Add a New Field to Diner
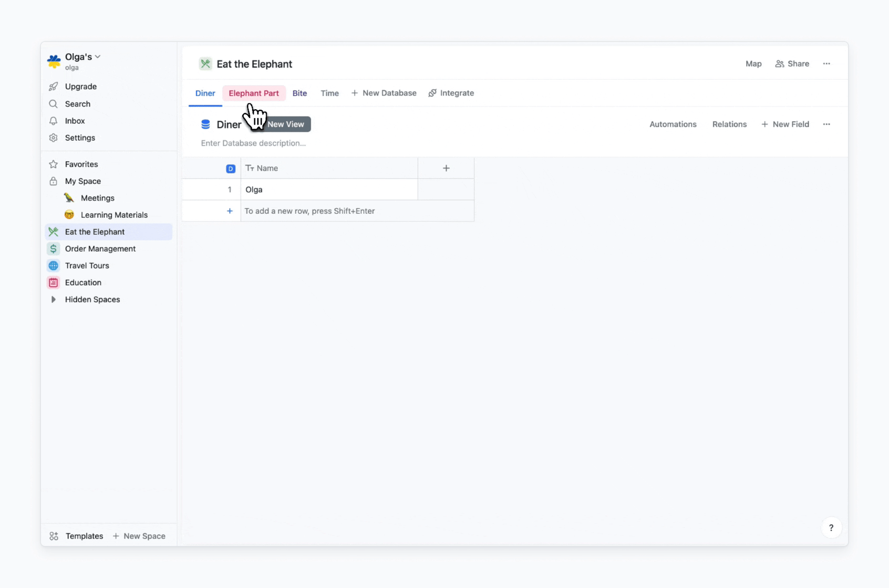The image size is (889, 588). [x=785, y=124]
